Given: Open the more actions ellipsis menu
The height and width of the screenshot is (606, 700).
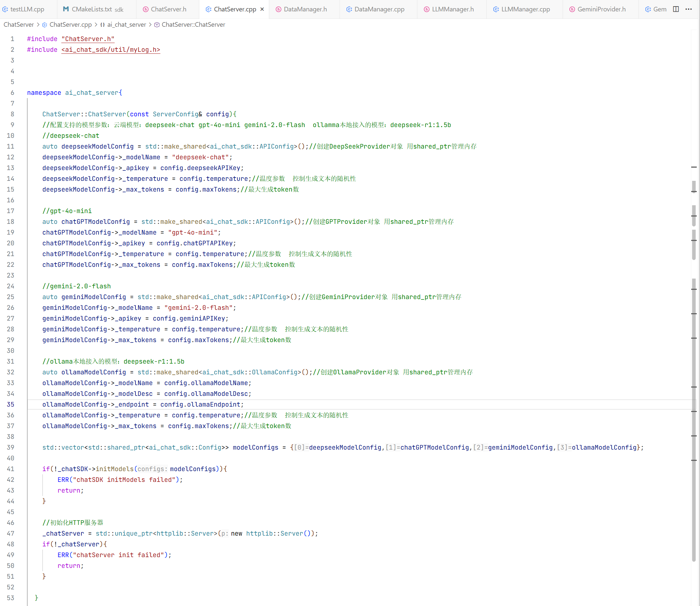Looking at the screenshot, I should click(x=689, y=9).
